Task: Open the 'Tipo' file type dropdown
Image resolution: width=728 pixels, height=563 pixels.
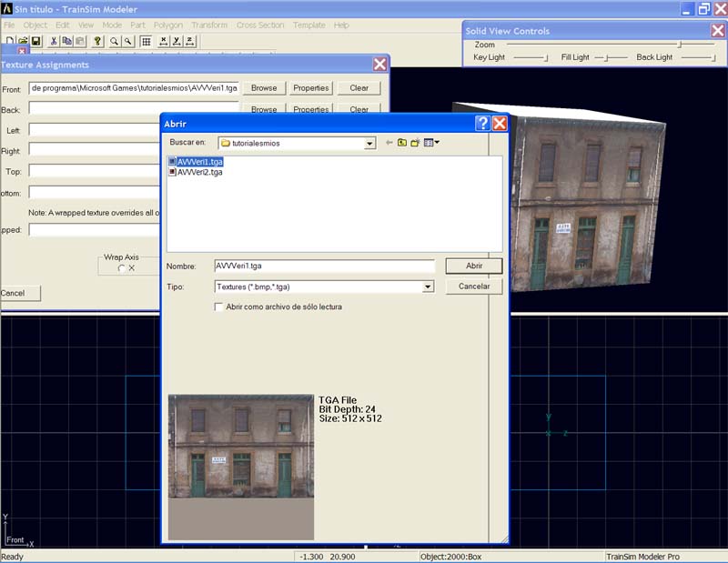Action: coord(428,287)
